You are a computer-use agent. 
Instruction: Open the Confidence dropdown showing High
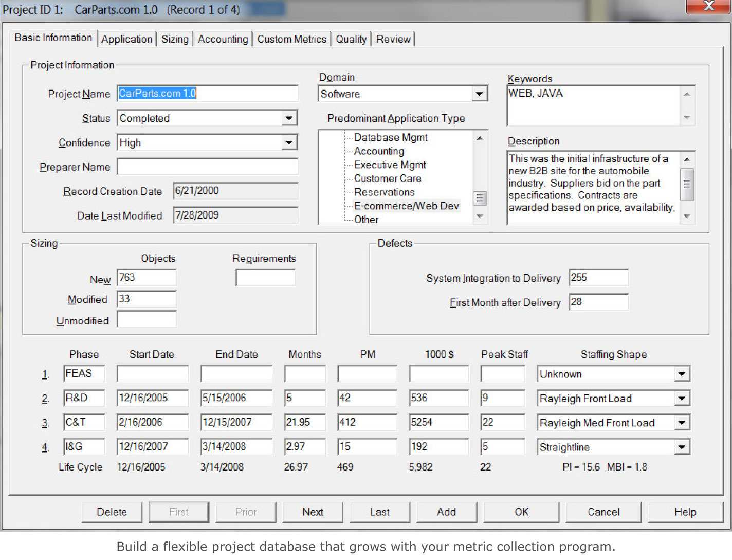(289, 142)
